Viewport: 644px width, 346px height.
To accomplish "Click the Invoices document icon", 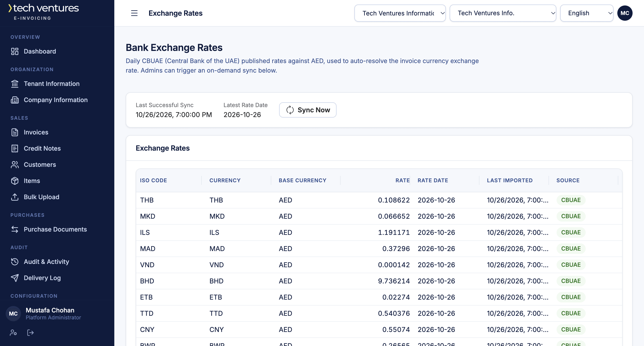I will tap(15, 132).
